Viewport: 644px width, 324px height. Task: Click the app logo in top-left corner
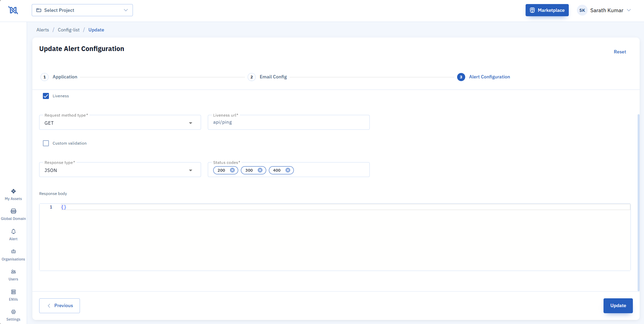coord(13,10)
